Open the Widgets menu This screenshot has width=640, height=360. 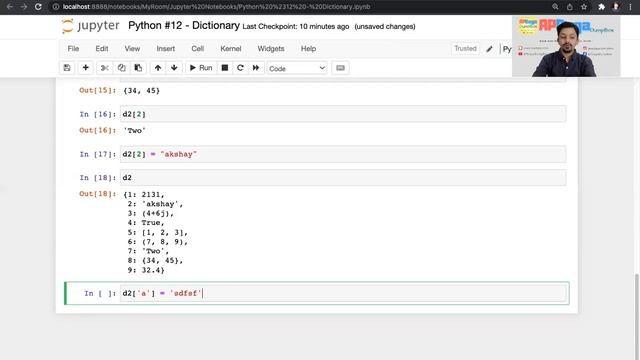point(271,49)
